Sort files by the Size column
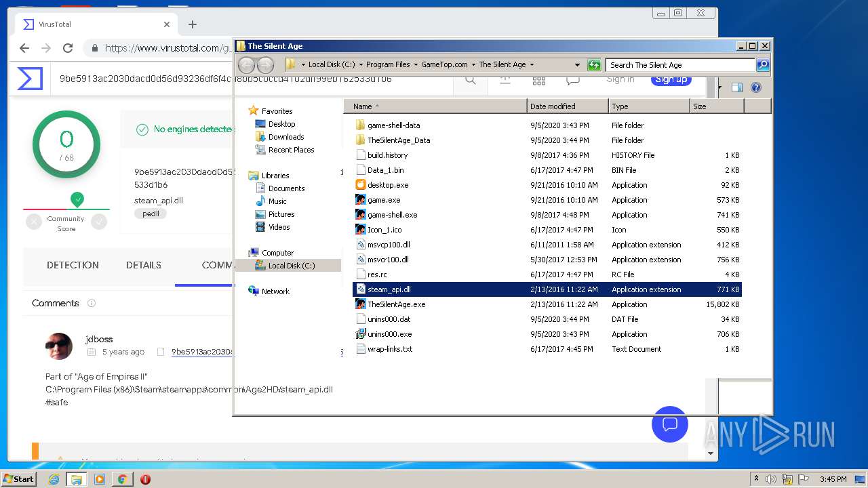This screenshot has height=488, width=868. [717, 106]
